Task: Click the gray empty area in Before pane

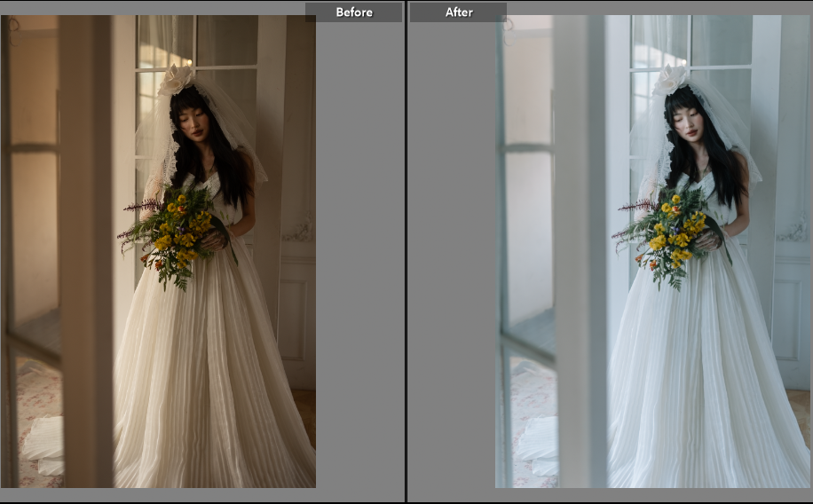Action: 359,266
